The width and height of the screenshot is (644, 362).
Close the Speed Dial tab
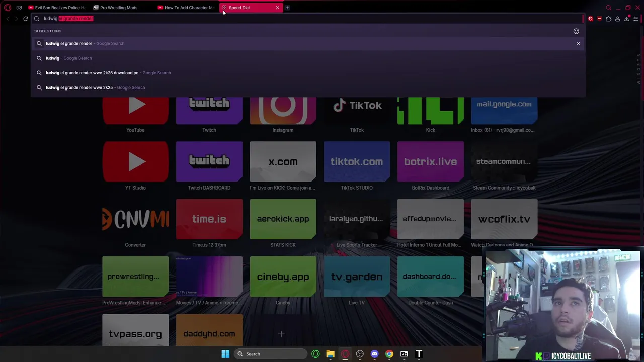277,8
